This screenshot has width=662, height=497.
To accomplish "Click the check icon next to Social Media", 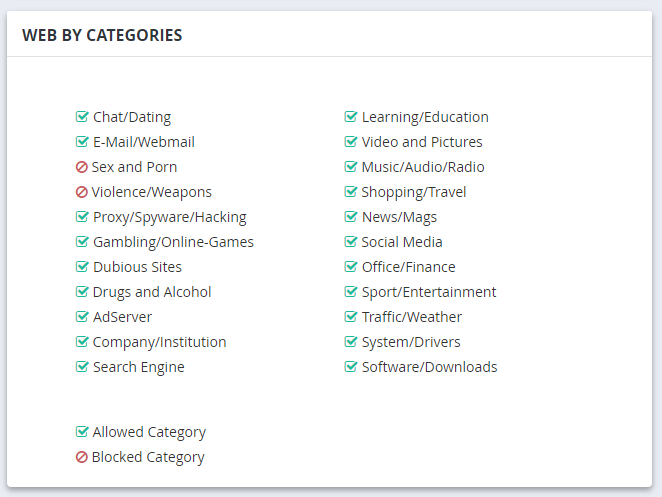I will (x=351, y=242).
